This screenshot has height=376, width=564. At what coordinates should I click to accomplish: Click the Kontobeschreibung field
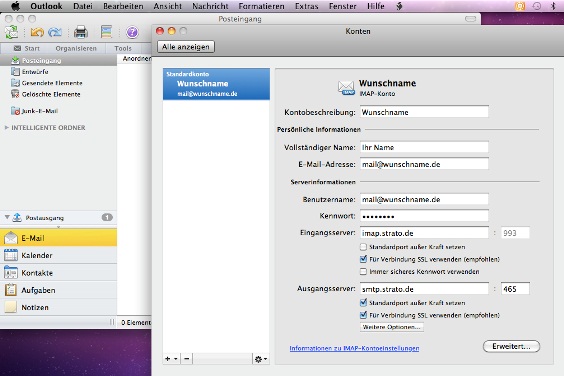(x=424, y=112)
